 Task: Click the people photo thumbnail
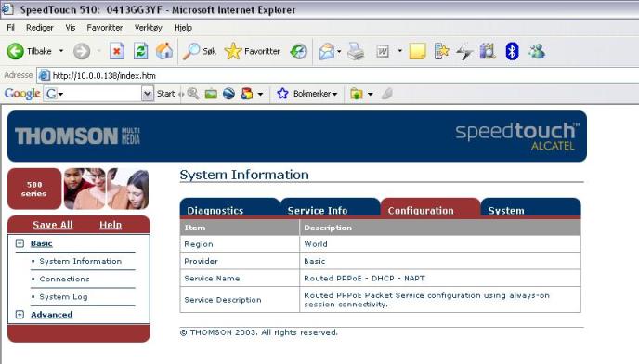click(x=106, y=188)
